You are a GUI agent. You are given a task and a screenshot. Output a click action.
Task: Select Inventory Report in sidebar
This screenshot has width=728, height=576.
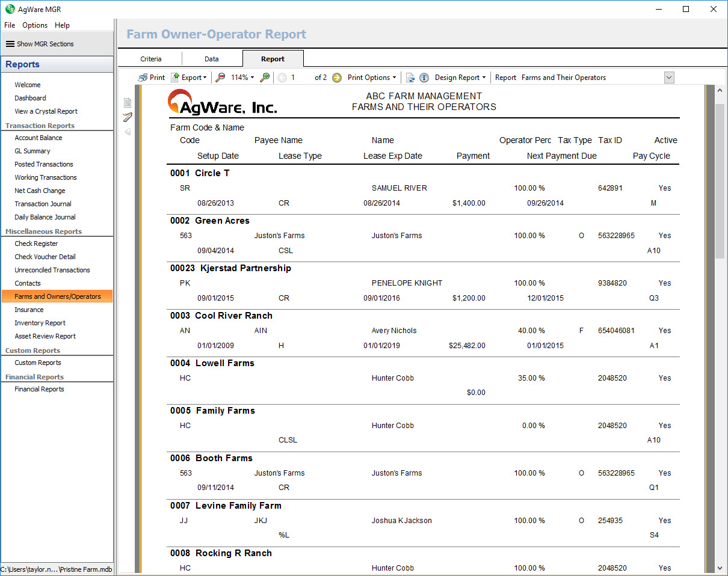(x=40, y=323)
